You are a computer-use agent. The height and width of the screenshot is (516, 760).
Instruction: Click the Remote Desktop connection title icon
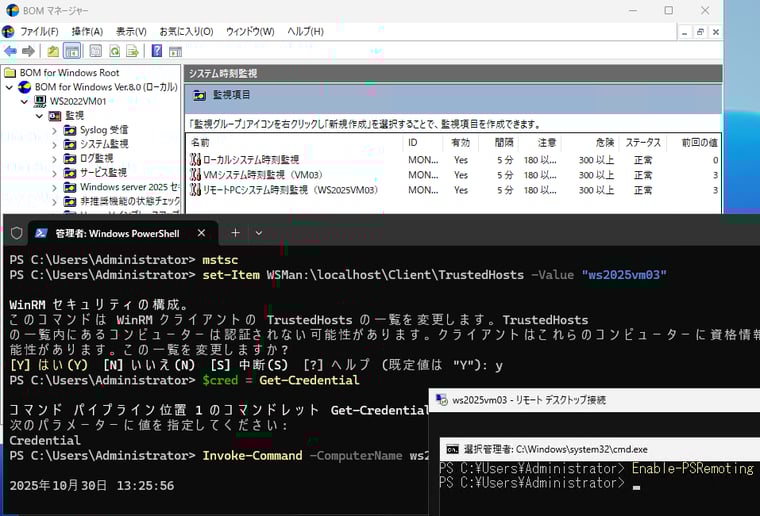pyautogui.click(x=442, y=400)
